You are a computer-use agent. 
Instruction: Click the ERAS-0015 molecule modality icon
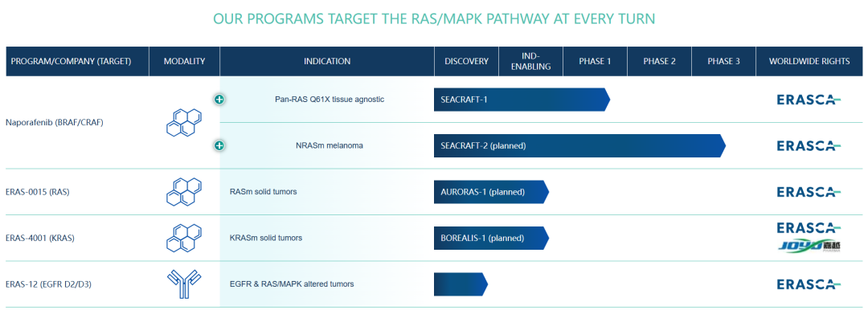(x=184, y=192)
